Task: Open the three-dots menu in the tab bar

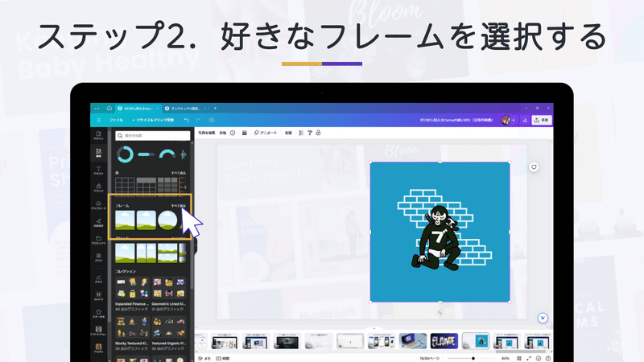Action: (97, 109)
